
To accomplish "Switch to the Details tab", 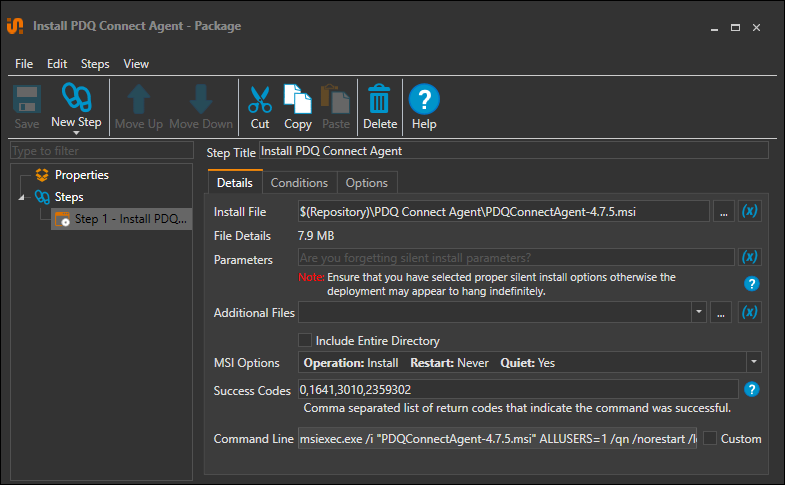I will click(x=235, y=182).
